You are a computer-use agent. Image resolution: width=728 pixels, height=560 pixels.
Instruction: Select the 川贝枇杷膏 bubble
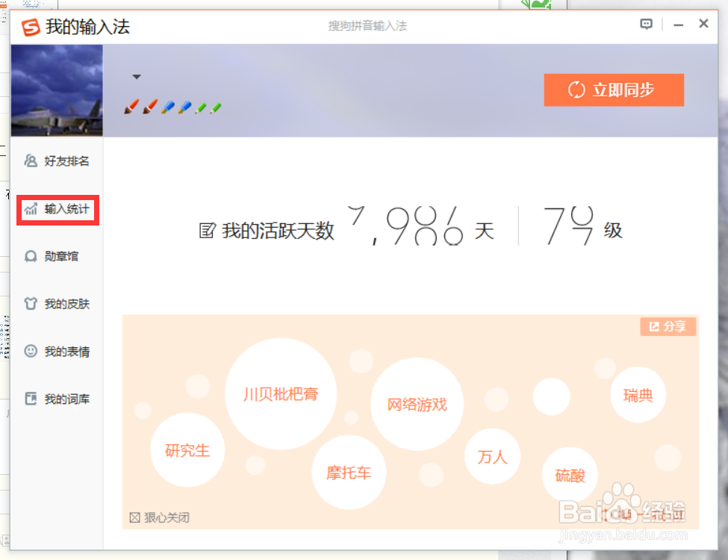click(281, 394)
